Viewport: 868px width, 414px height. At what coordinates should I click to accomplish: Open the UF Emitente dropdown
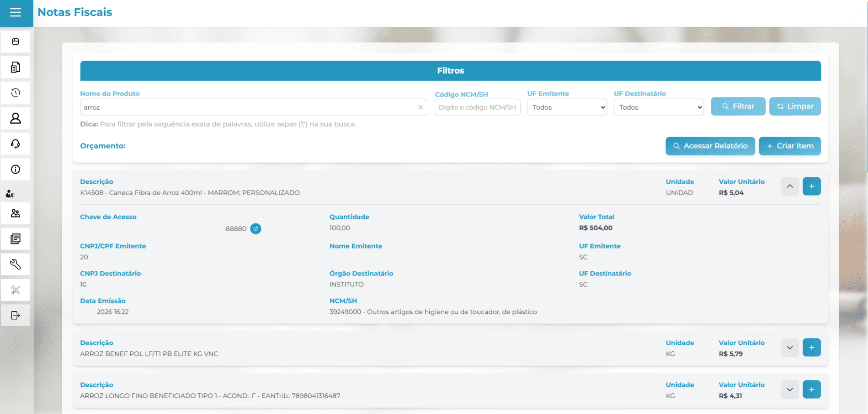point(567,107)
